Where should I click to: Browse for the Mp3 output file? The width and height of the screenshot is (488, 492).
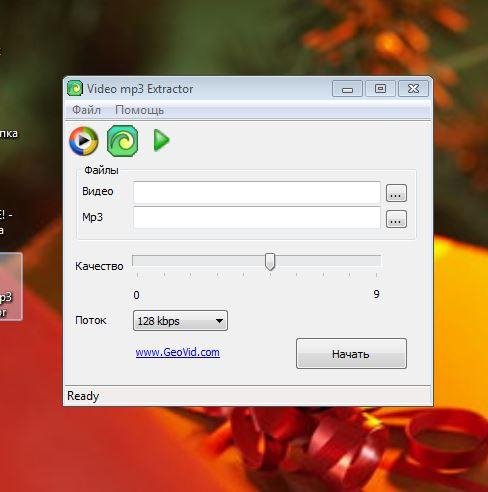[396, 219]
